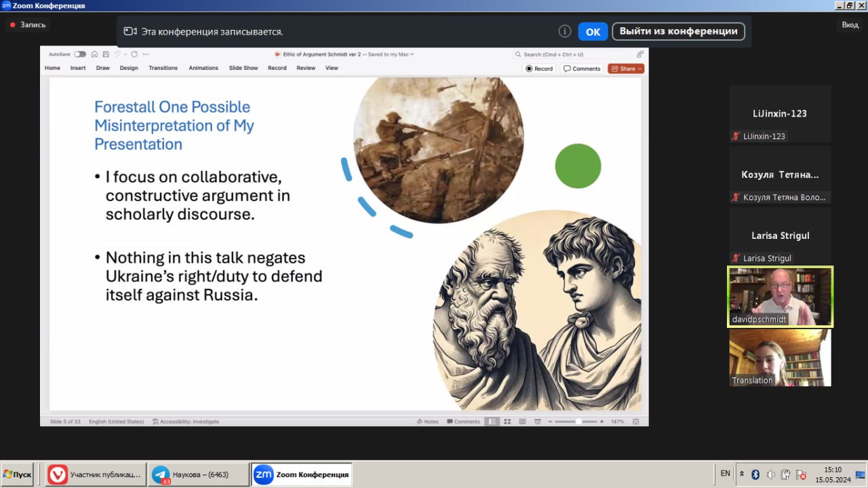Open the Animations ribbon tab
Screen dimensions: 868x488
coord(203,68)
